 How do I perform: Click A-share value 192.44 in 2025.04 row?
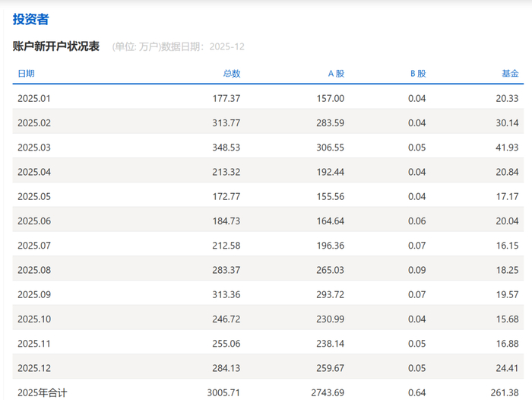(x=330, y=172)
